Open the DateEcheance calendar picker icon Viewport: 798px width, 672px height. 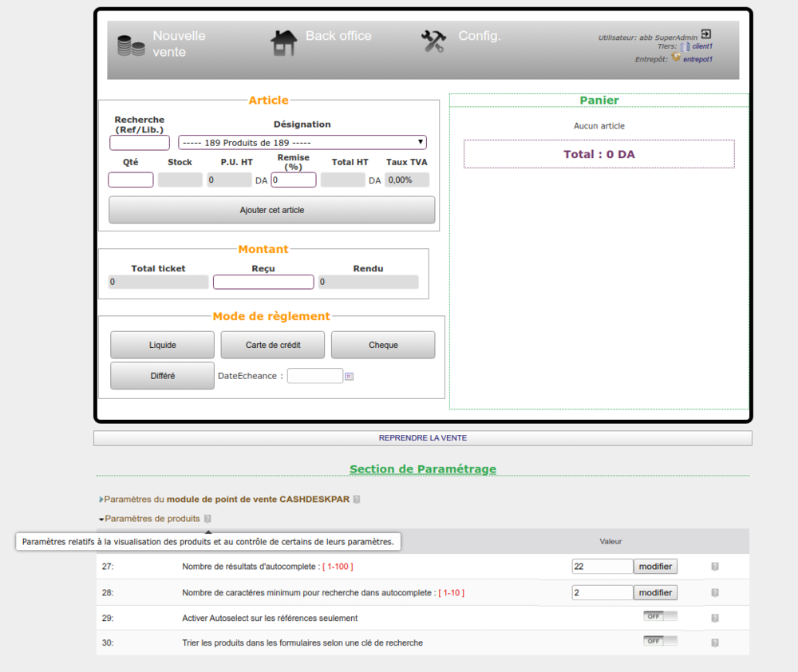coord(349,376)
